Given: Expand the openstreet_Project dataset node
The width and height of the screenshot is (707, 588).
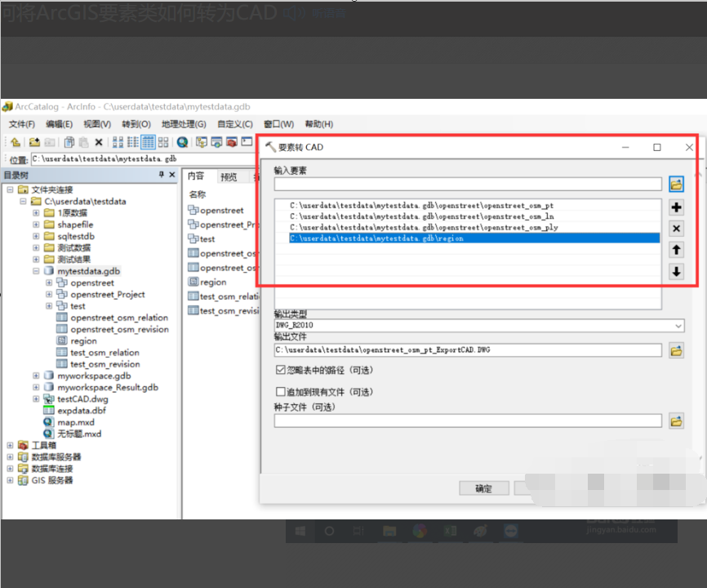Looking at the screenshot, I should [x=49, y=294].
